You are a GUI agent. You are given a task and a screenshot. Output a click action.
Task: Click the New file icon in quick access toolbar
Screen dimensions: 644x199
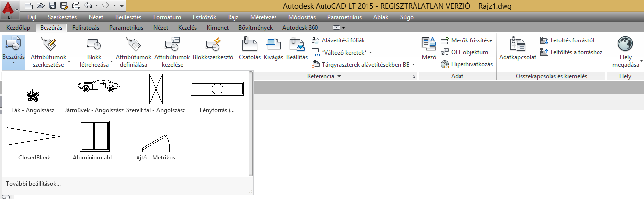pos(28,6)
